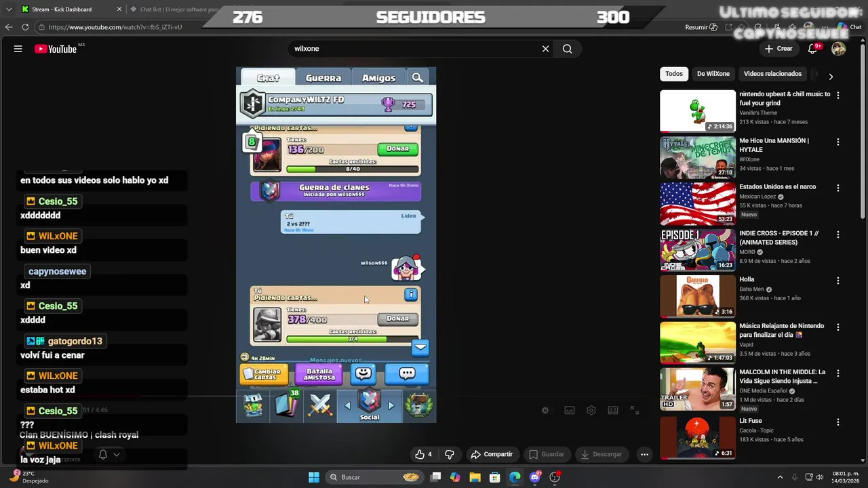Image resolution: width=868 pixels, height=488 pixels.
Task: Toggle the autoplay switch in player
Action: tap(545, 410)
